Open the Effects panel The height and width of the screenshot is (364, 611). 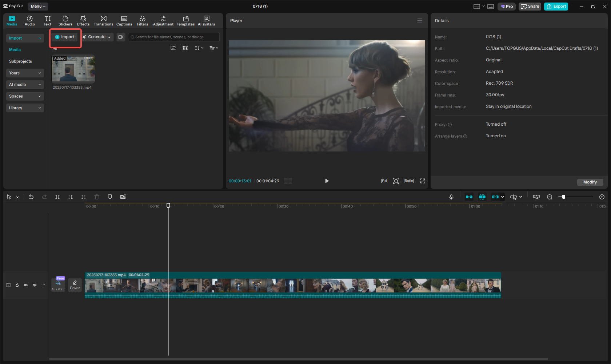(83, 20)
